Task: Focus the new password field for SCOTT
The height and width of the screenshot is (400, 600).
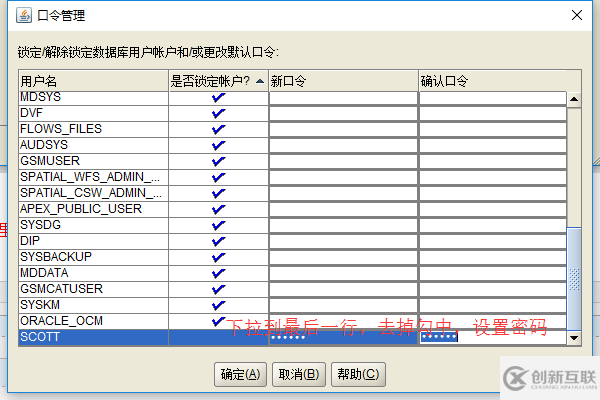Action: click(343, 337)
